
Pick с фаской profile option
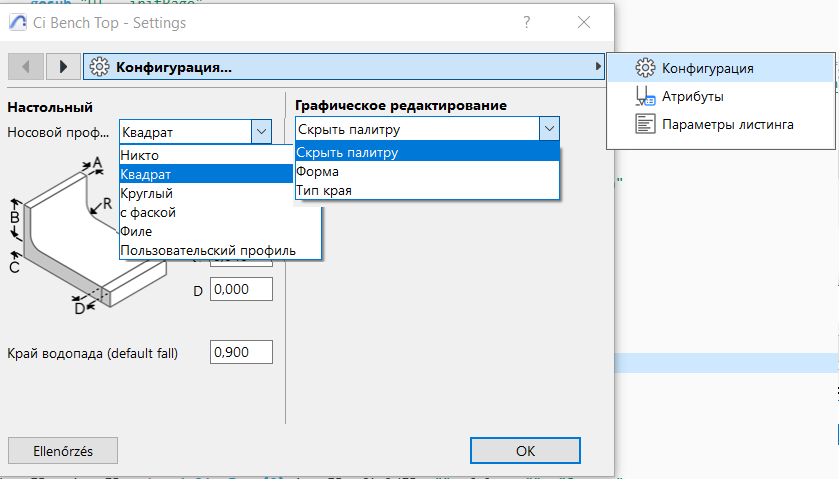[148, 212]
